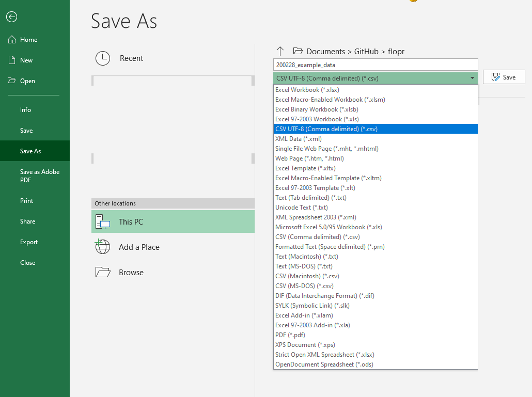The image size is (532, 397).
Task: Select DIF (Data Interchange Format)
Action: click(375, 296)
